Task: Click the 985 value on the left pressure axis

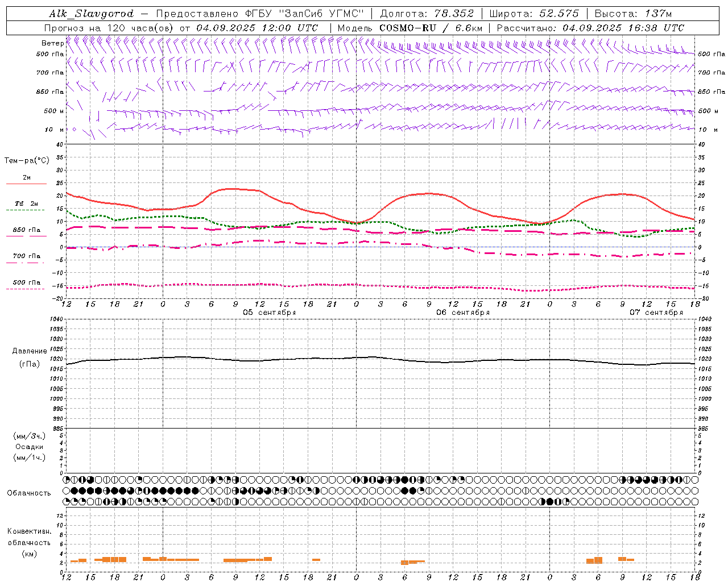Action: [57, 429]
